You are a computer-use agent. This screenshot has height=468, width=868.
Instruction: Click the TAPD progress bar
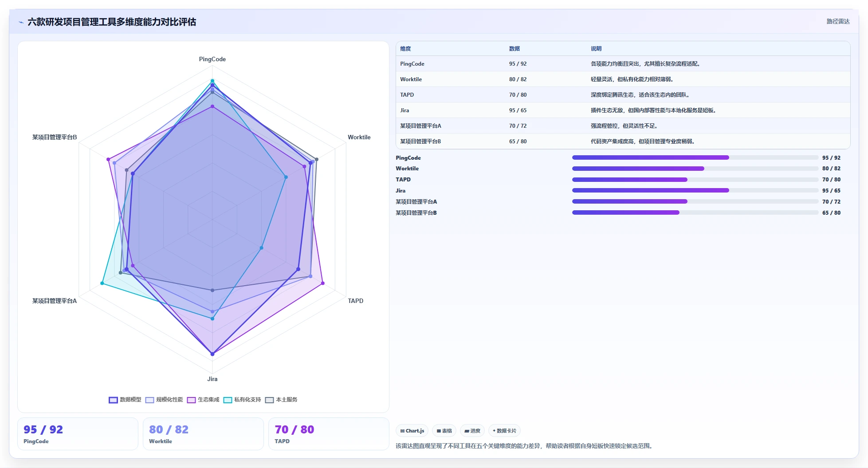695,180
